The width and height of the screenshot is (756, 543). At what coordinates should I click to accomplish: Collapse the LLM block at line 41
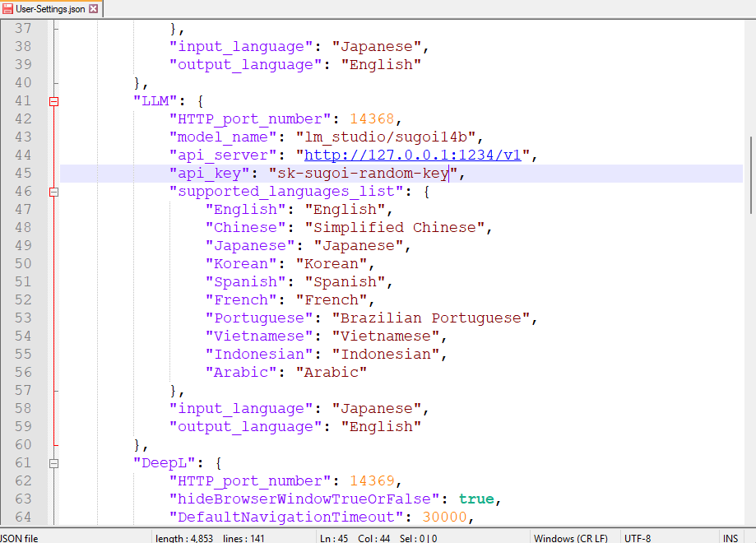pyautogui.click(x=54, y=101)
